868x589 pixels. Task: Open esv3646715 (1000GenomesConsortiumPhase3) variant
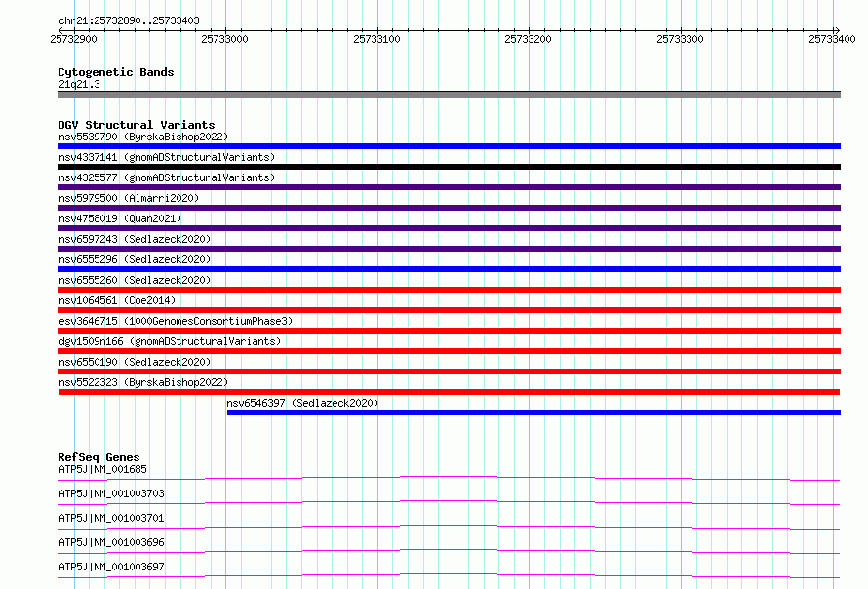pos(176,321)
